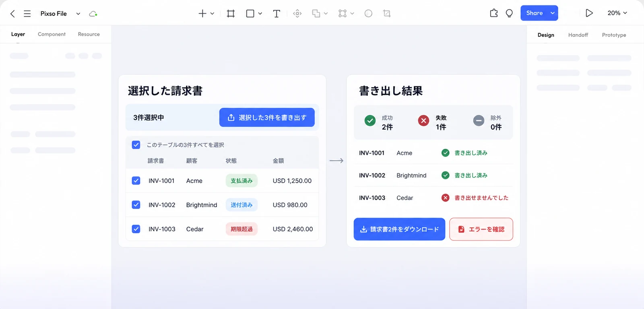Open the plugins puzzle icon
Screen dimensions: 644x309
click(494, 13)
